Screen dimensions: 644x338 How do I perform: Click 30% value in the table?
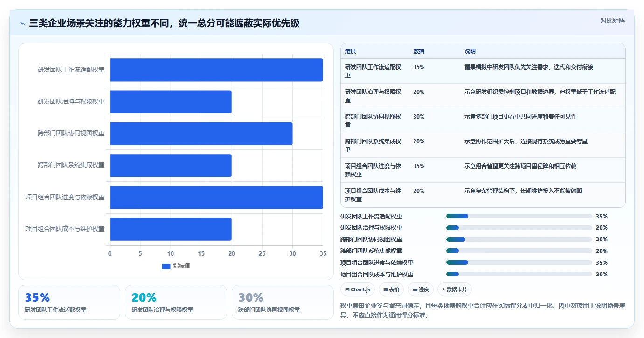pyautogui.click(x=419, y=117)
